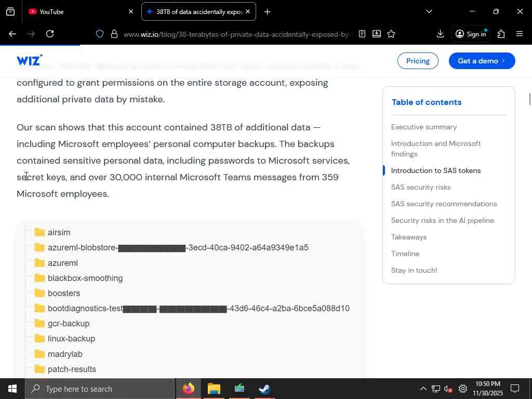
Task: Open Security risks in the AI pipeline
Action: tap(443, 220)
